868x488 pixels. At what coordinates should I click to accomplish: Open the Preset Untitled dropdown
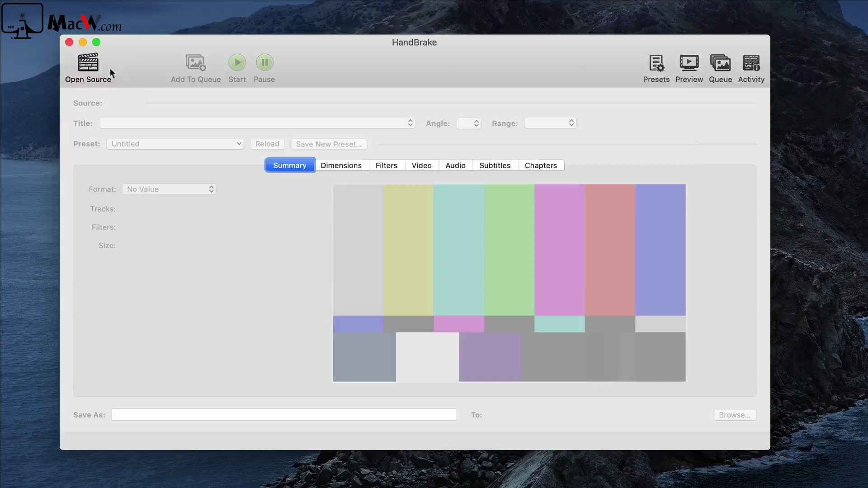(175, 144)
